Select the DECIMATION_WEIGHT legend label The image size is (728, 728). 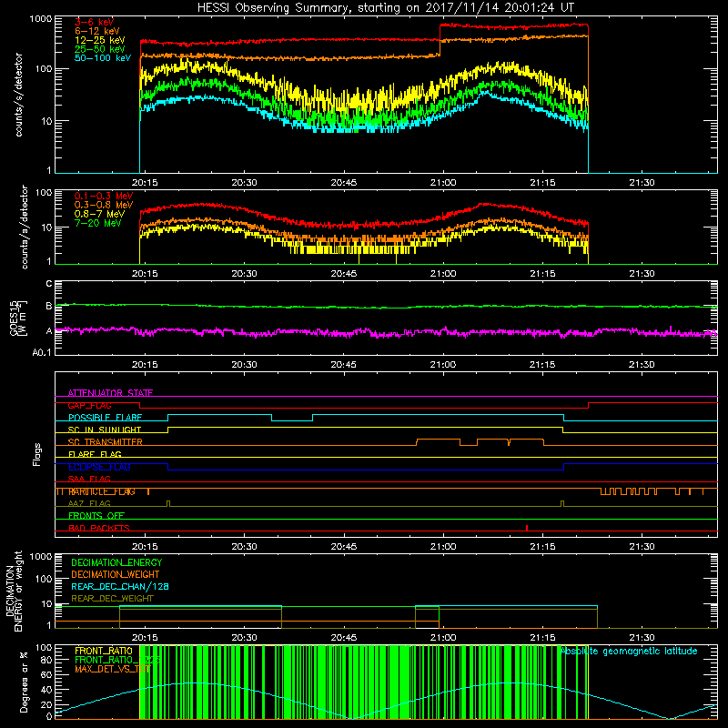click(x=116, y=575)
